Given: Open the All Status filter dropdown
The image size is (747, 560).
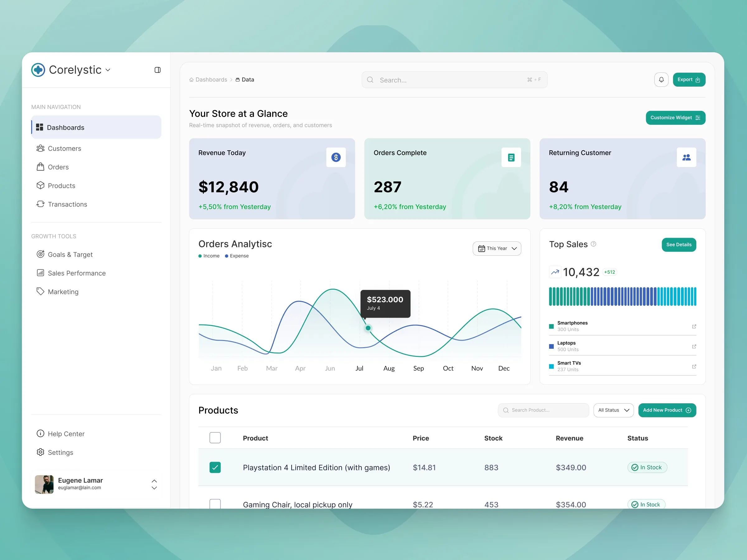Looking at the screenshot, I should coord(613,410).
